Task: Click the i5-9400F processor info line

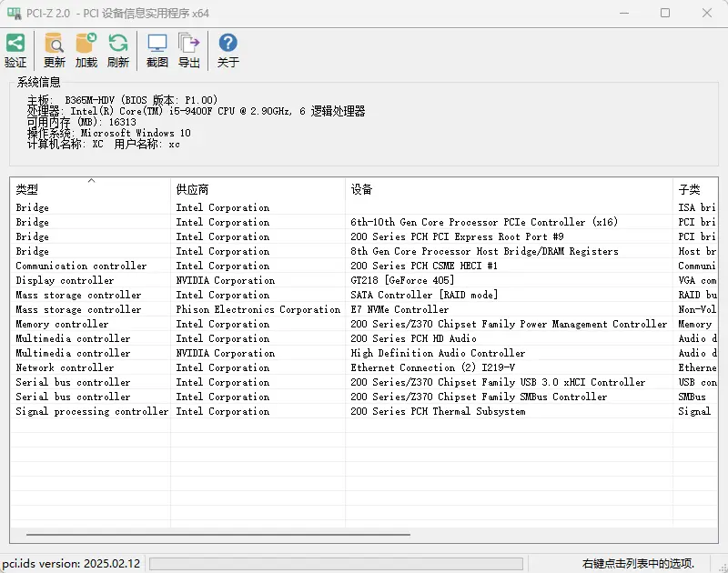Action: click(x=196, y=111)
